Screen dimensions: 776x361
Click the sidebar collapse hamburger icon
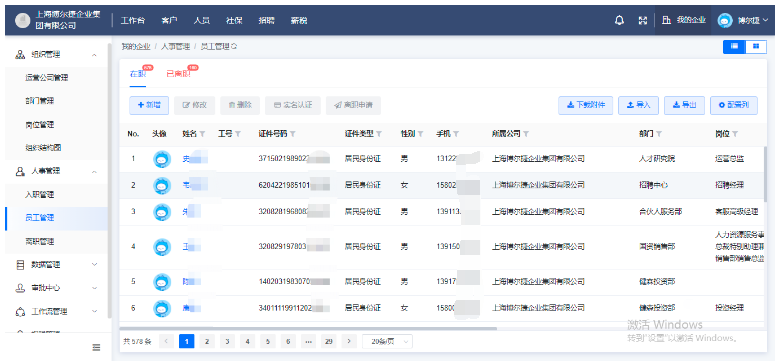[97, 348]
